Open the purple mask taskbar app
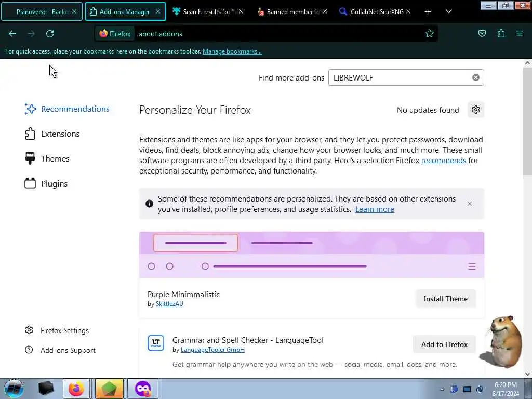Viewport: 532px width, 399px height. click(x=143, y=389)
